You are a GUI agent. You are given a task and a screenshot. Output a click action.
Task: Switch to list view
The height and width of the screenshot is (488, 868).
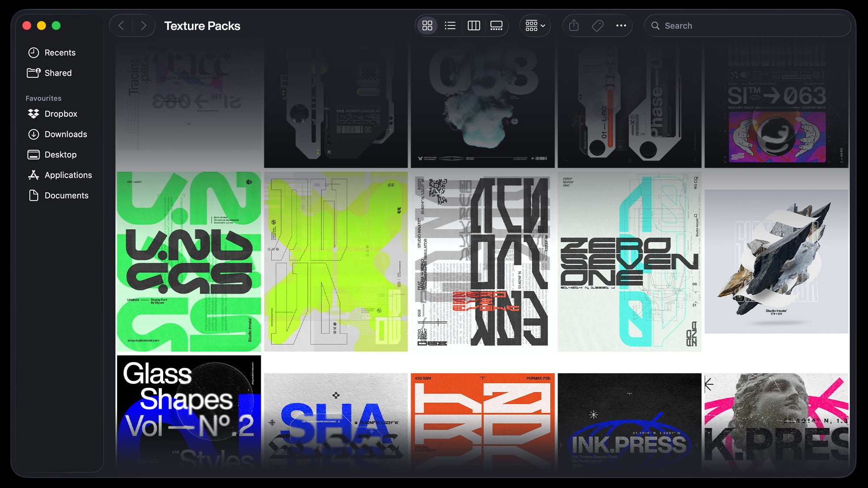pyautogui.click(x=450, y=25)
